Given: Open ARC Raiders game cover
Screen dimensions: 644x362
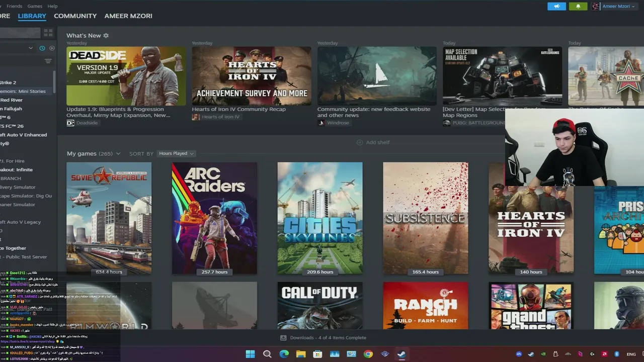Looking at the screenshot, I should click(x=214, y=218).
